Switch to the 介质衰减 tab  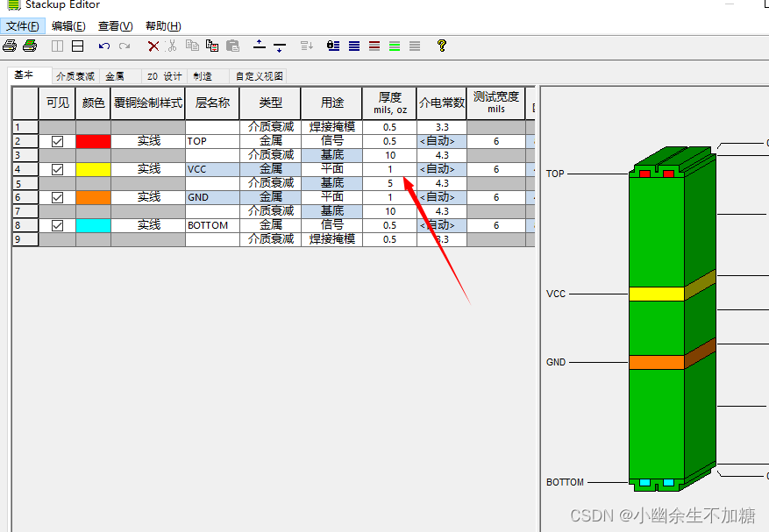tap(75, 76)
